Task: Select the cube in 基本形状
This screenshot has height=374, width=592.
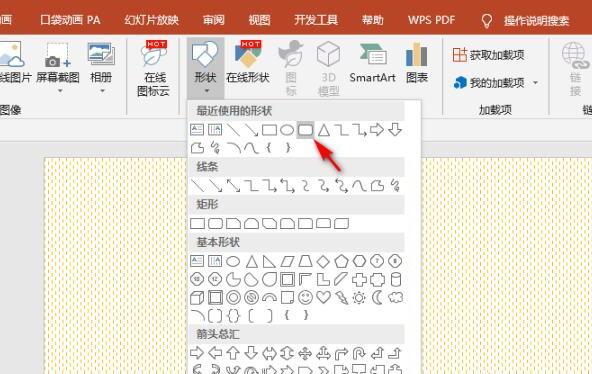Action: point(197,298)
